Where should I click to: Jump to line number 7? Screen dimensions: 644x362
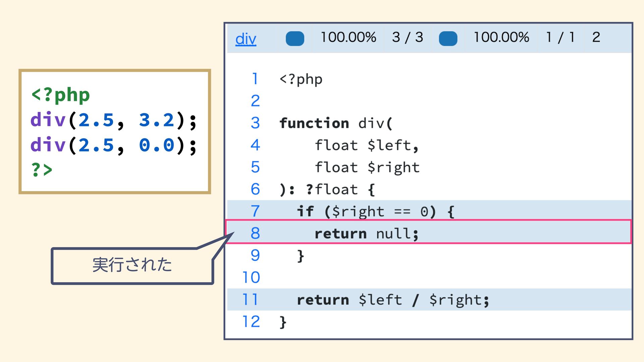coord(255,211)
